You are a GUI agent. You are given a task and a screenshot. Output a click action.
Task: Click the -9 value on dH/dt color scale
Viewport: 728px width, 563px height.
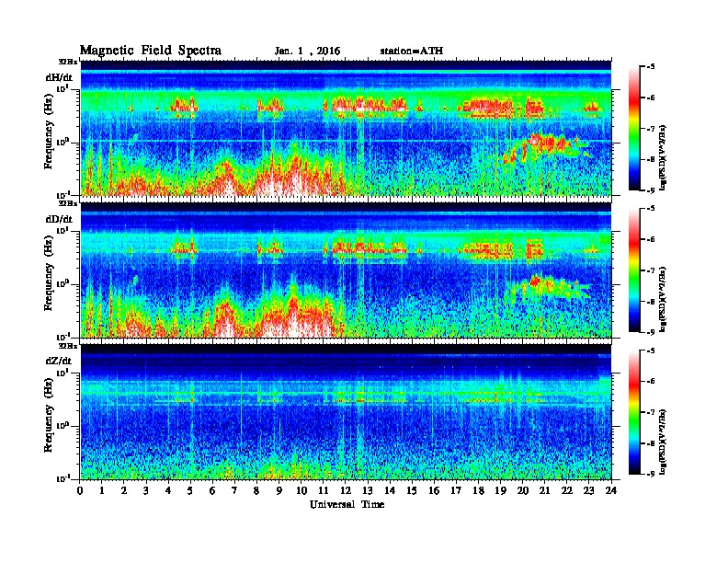(x=652, y=190)
